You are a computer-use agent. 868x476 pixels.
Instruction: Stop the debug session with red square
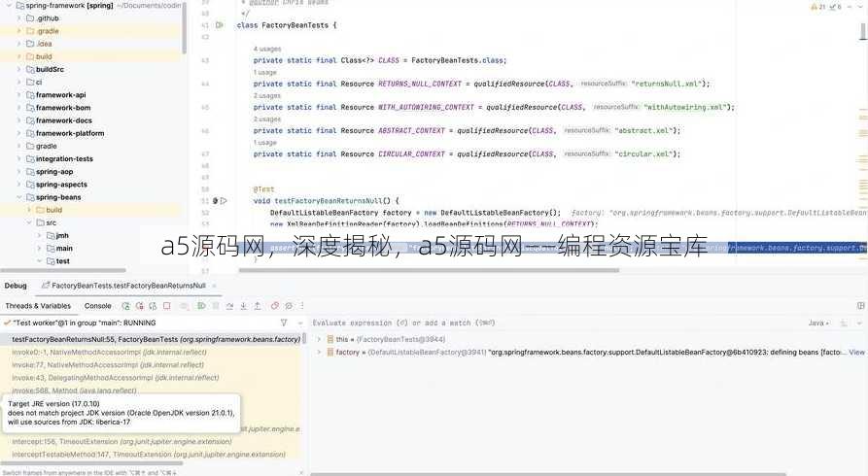coord(166,306)
